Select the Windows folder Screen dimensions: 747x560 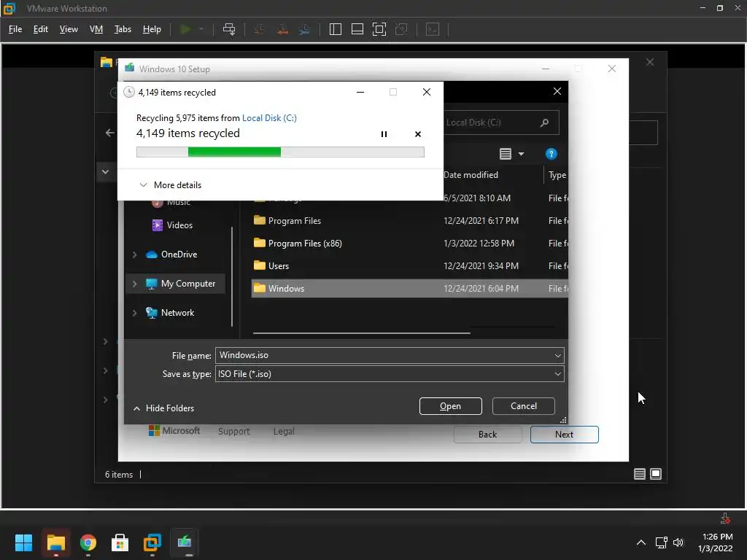(410, 289)
